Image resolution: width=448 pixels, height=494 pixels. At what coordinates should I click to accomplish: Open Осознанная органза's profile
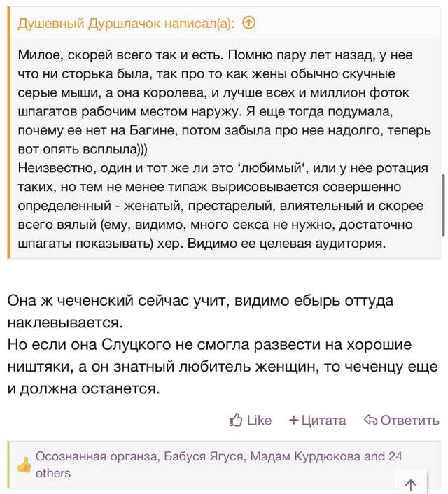pos(96,456)
